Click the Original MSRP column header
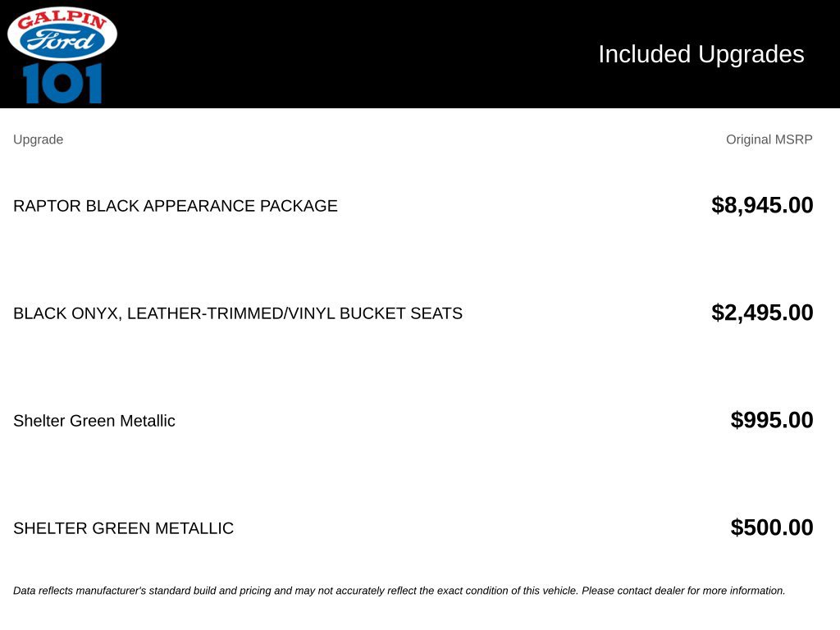Screen dimensions: 840x630 (769, 139)
